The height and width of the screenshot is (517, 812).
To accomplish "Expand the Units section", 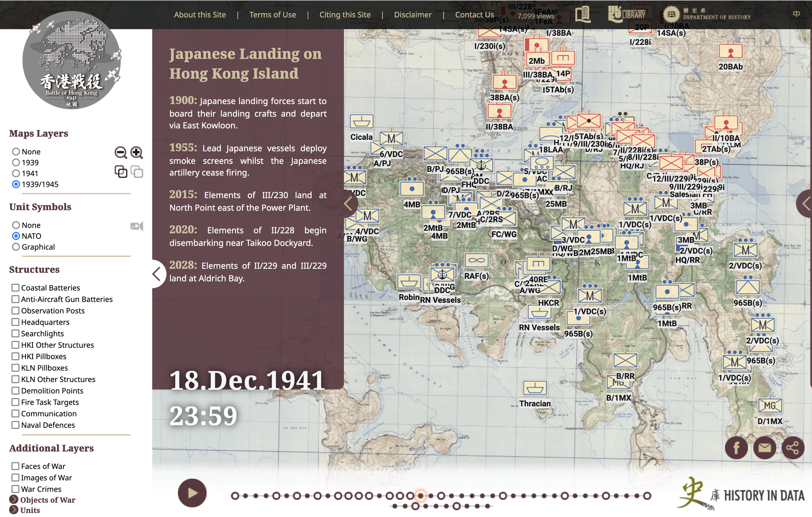I will [14, 510].
